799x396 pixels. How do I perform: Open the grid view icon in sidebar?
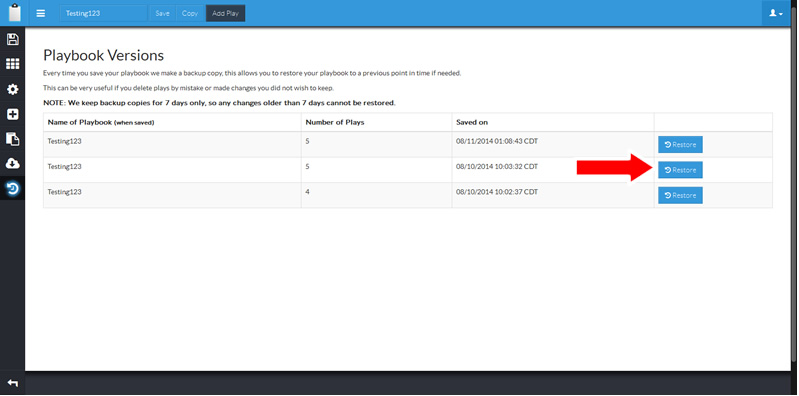click(x=12, y=64)
